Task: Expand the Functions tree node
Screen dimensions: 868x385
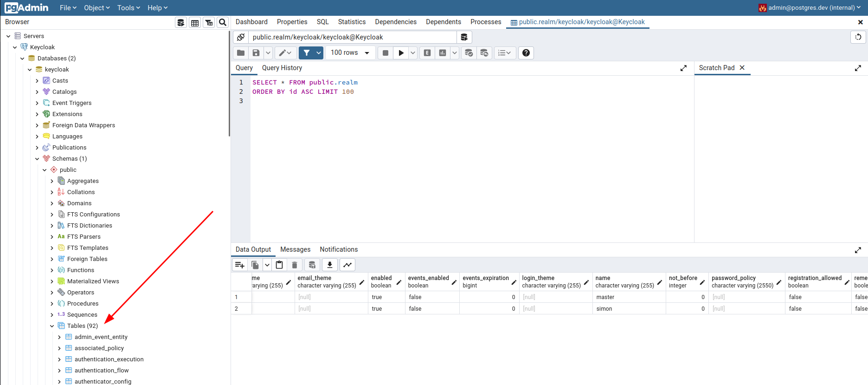Action: [52, 270]
